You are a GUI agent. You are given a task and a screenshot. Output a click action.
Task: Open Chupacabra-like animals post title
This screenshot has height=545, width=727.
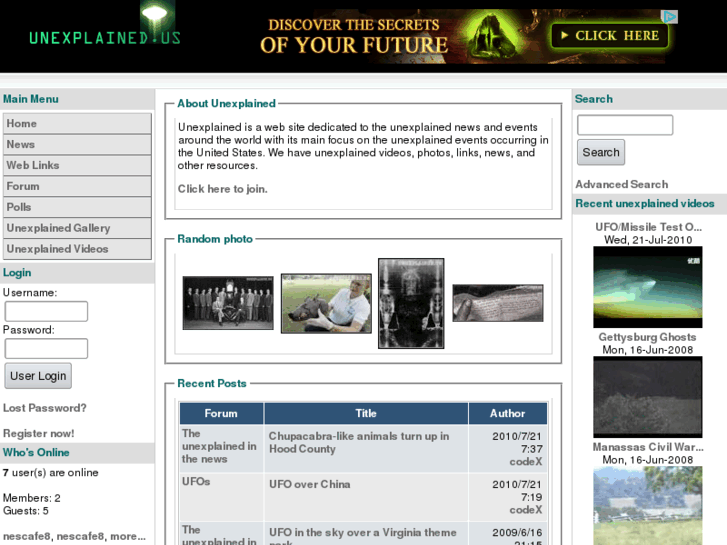[x=359, y=442]
